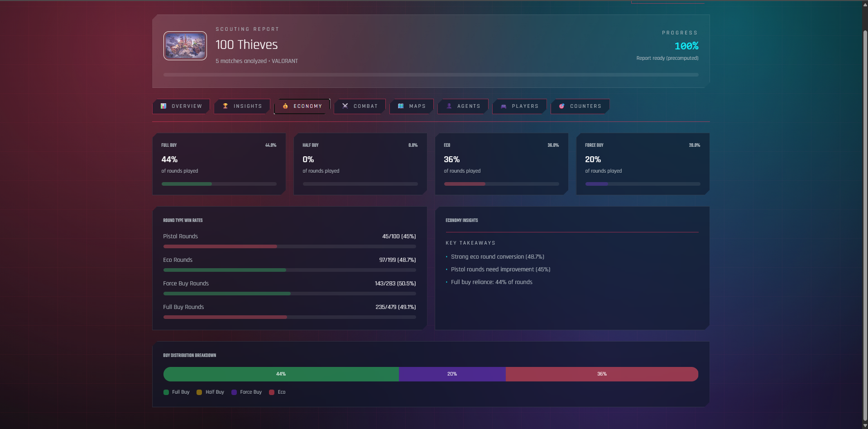Click the Eco card progress bar
Viewport: 868px width, 429px height.
501,184
